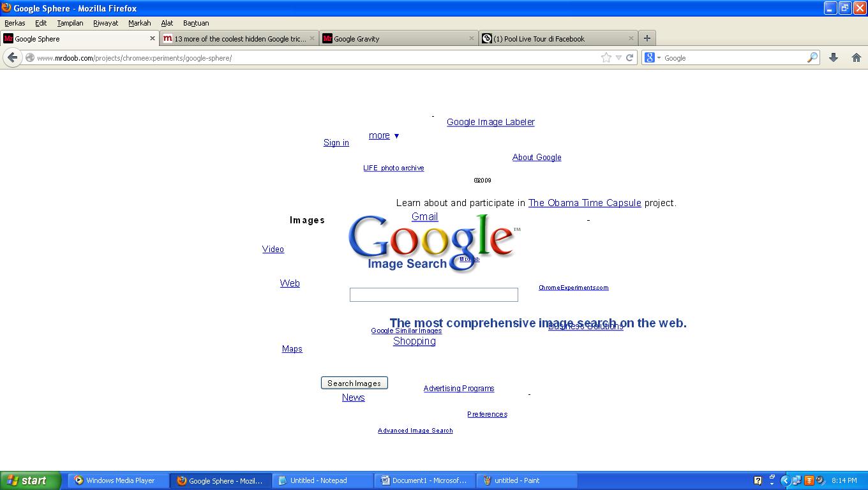
Task: Open The Obama Time Capsule link
Action: coord(585,203)
